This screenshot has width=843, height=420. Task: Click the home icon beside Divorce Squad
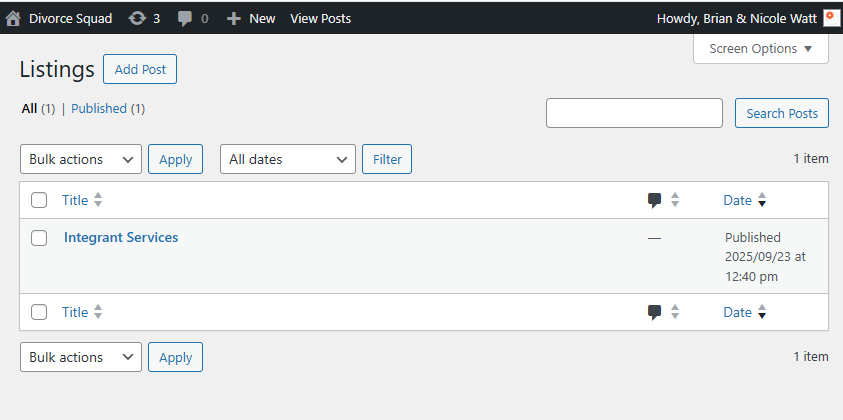[x=13, y=18]
